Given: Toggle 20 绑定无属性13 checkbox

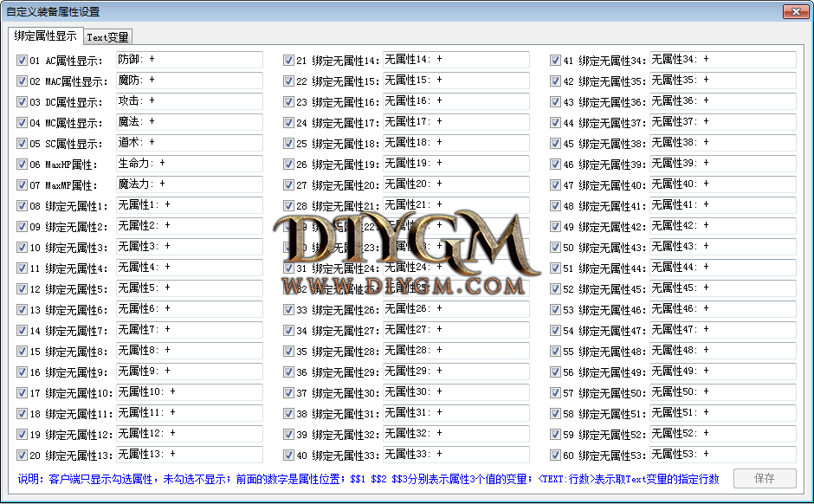Looking at the screenshot, I should [x=22, y=456].
